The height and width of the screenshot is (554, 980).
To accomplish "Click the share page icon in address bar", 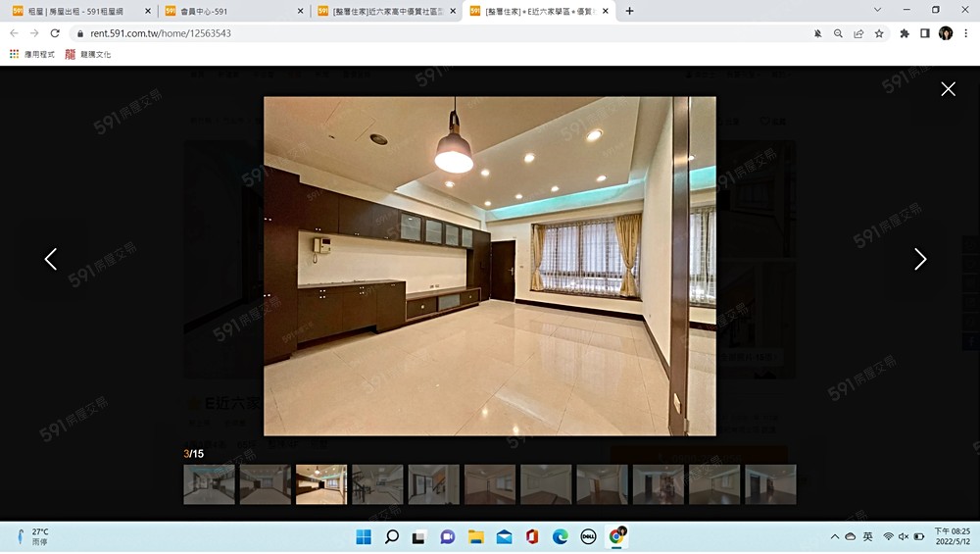I will (858, 33).
